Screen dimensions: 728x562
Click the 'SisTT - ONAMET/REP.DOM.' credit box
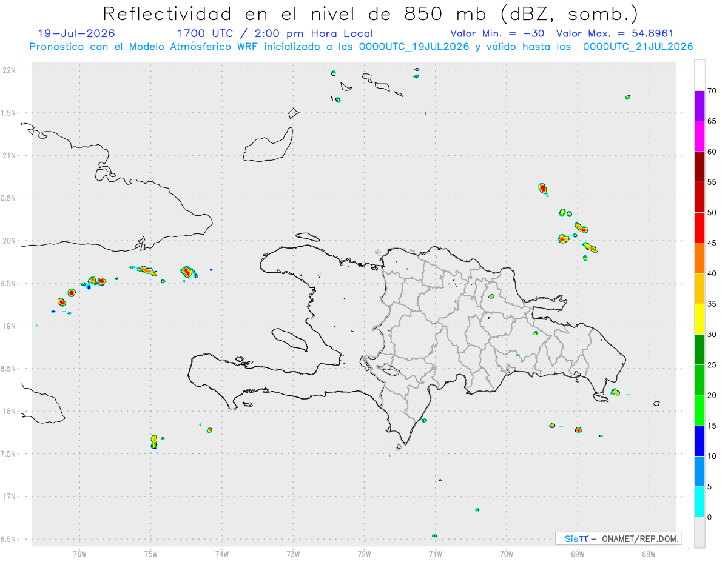(x=619, y=538)
